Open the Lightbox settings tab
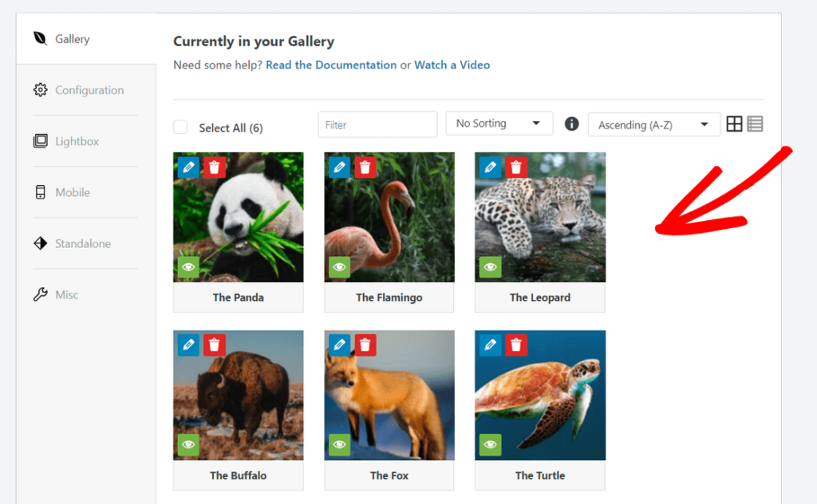Screen dimensions: 817x504 (77, 141)
